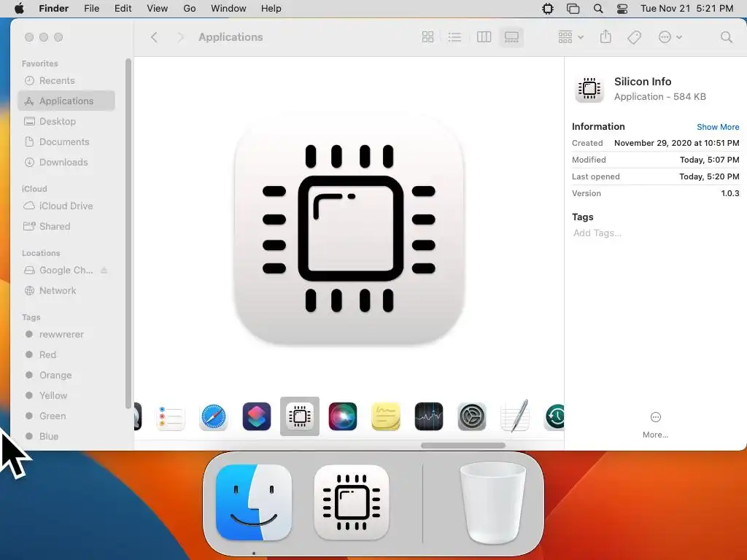Click the More... button in preview pane
The height and width of the screenshot is (560, 747).
pos(656,425)
